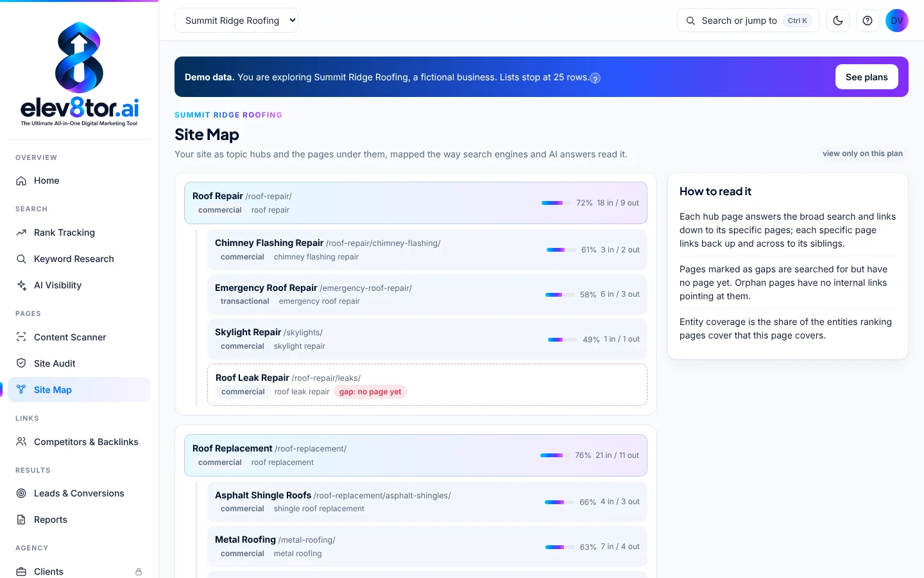Click the Site Map tree icon
Viewport: 924px width, 578px height.
21,390
